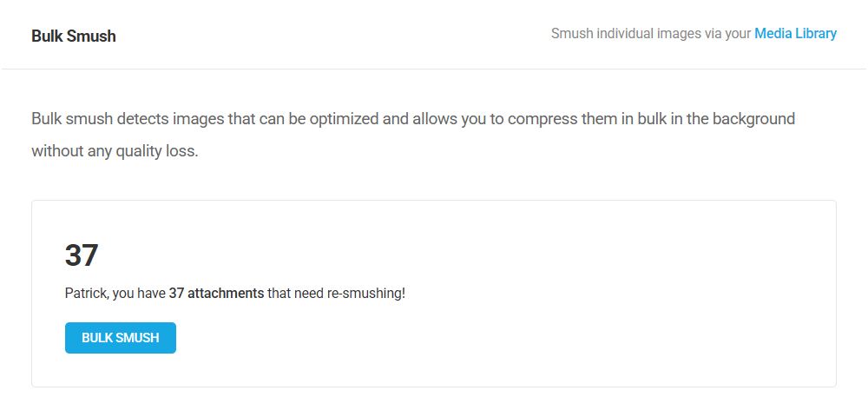Click the word 'individual' in the header text
868x417 pixels.
click(625, 34)
